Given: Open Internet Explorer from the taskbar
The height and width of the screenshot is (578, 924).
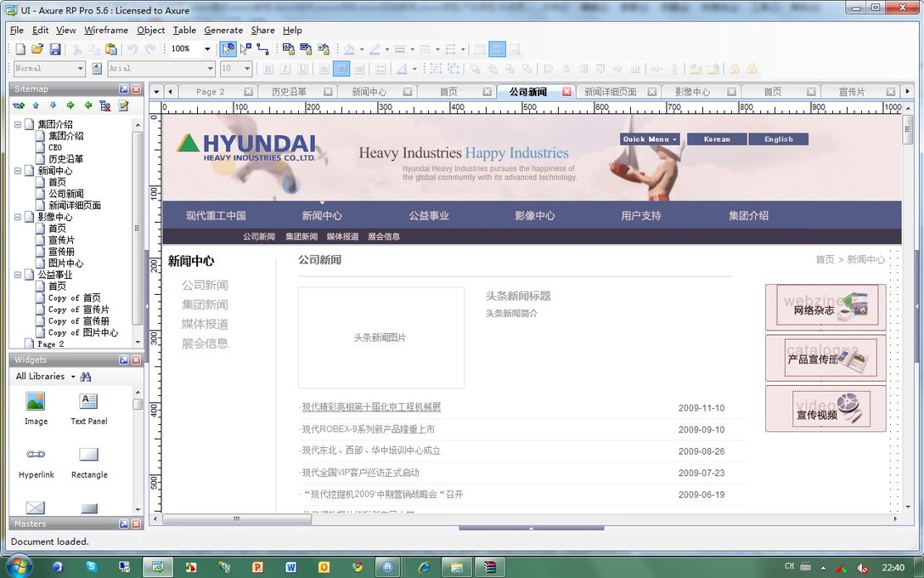Looking at the screenshot, I should point(424,568).
